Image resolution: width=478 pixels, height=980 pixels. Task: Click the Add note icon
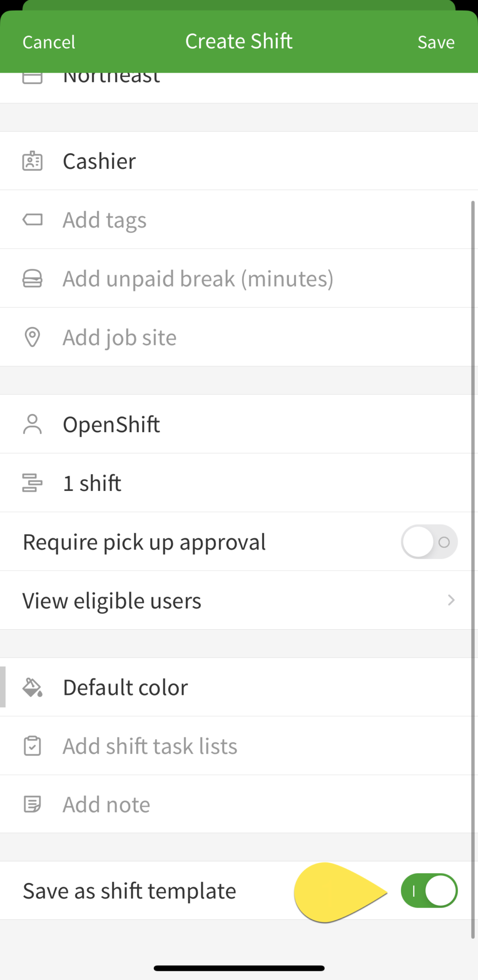coord(32,804)
